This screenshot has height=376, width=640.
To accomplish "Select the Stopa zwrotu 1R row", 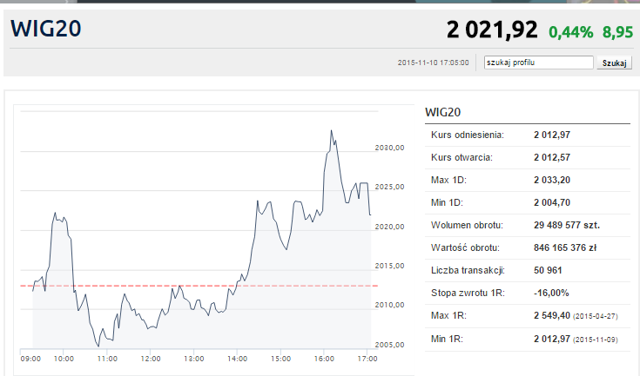I will click(x=527, y=293).
